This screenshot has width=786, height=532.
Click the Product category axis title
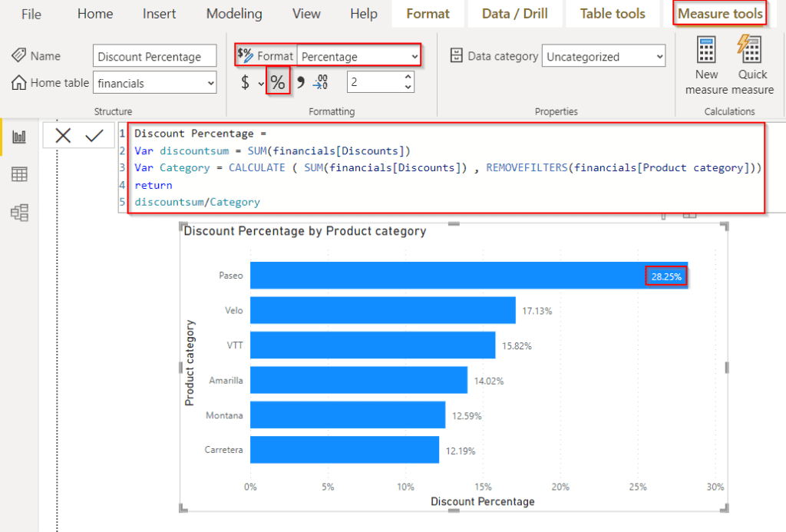pyautogui.click(x=190, y=362)
